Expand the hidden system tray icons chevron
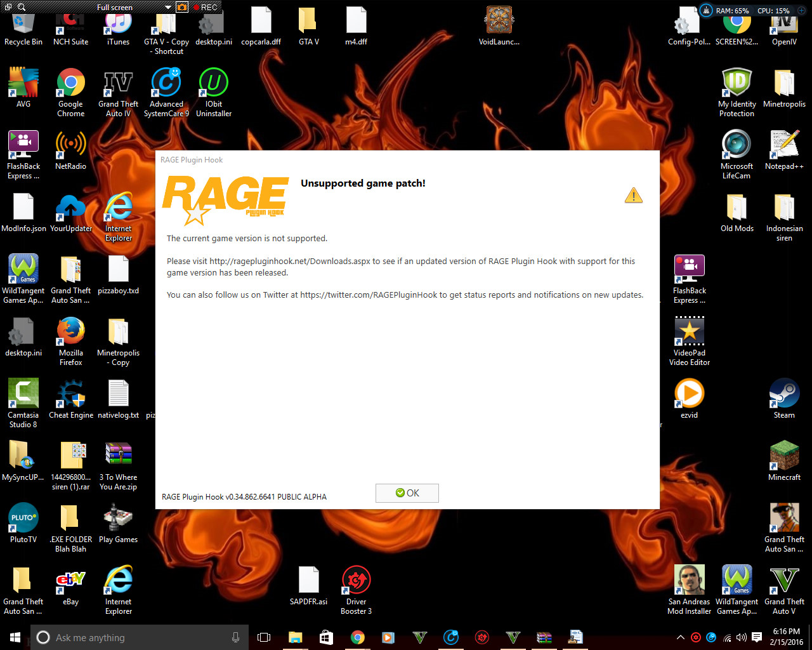This screenshot has width=812, height=650. tap(681, 637)
